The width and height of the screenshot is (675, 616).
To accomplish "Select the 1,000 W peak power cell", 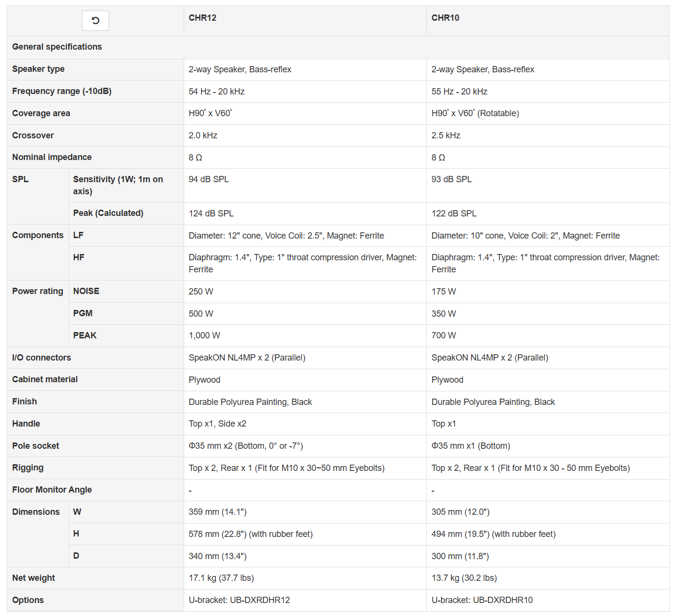I will (x=204, y=335).
